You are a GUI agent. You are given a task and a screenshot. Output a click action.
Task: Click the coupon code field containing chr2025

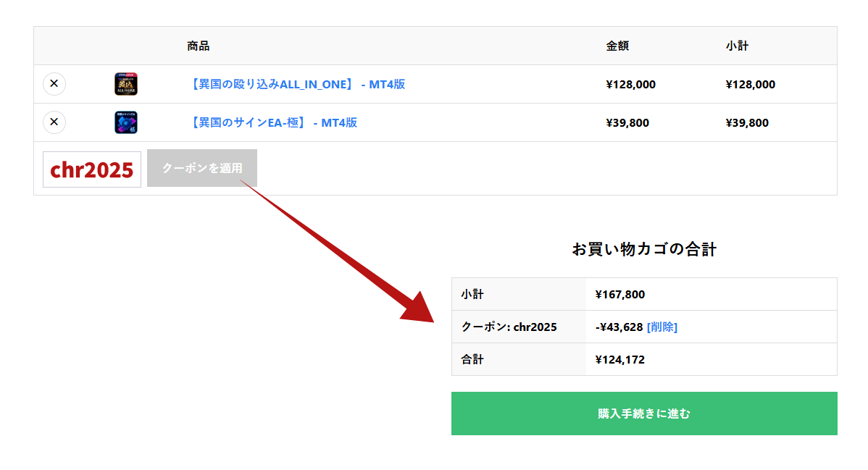pyautogui.click(x=92, y=169)
